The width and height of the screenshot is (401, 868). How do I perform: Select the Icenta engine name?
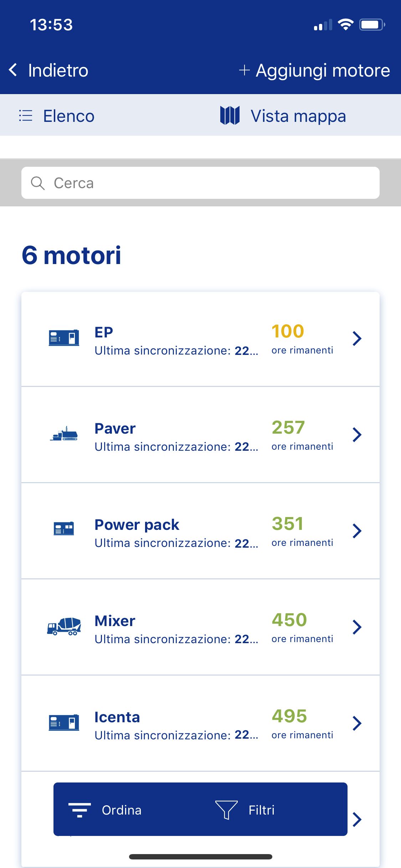[x=117, y=717]
